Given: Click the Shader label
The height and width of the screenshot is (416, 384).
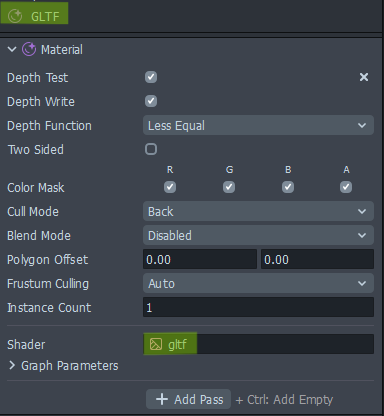Looking at the screenshot, I should pos(26,345).
